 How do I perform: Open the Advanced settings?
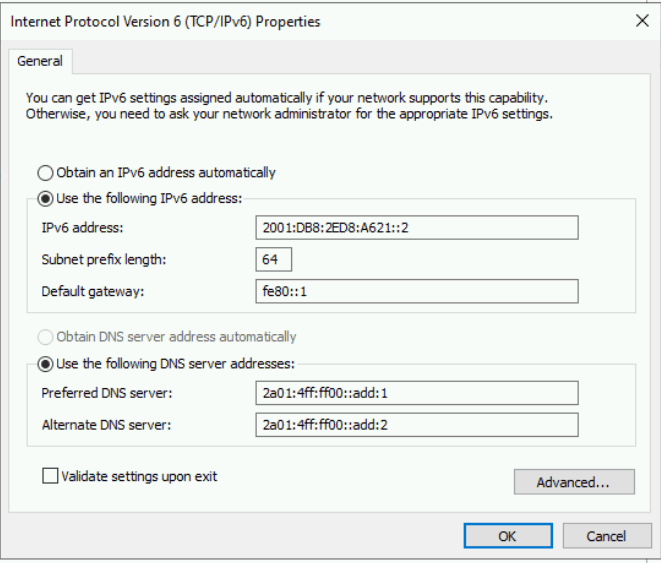[x=573, y=482]
